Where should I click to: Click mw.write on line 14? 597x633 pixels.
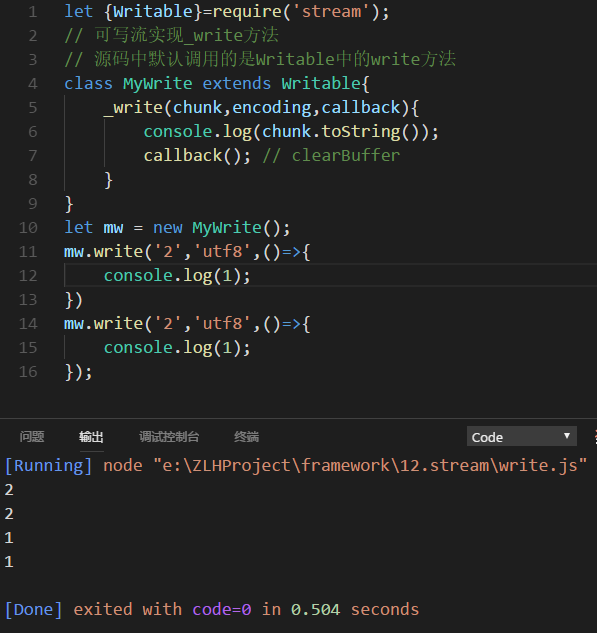103,324
